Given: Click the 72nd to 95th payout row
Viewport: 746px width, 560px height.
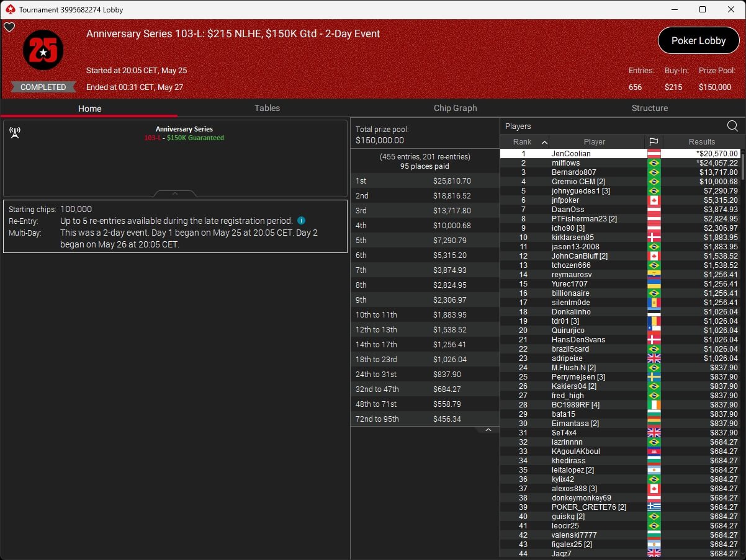Looking at the screenshot, I should [425, 419].
